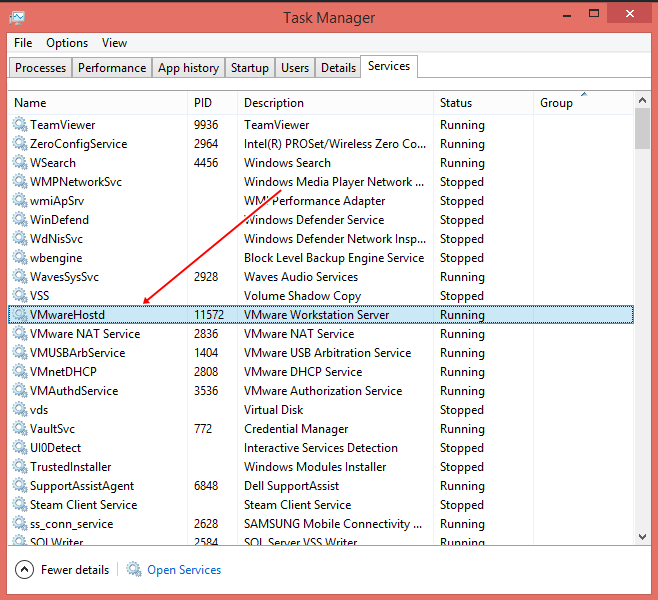Click the gear icon beside vds
The width and height of the screenshot is (658, 600).
[20, 410]
